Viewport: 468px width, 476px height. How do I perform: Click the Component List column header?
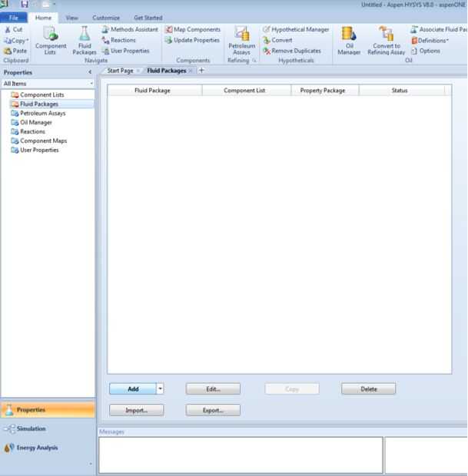[247, 91]
